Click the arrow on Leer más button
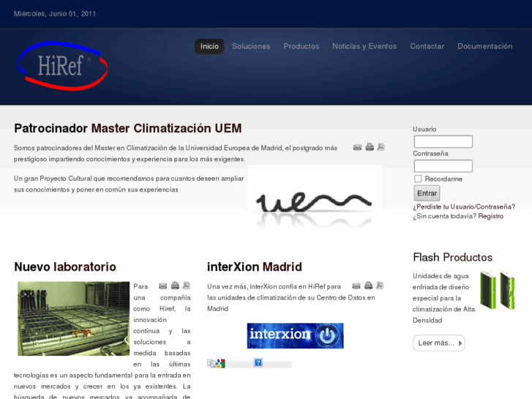 click(460, 343)
